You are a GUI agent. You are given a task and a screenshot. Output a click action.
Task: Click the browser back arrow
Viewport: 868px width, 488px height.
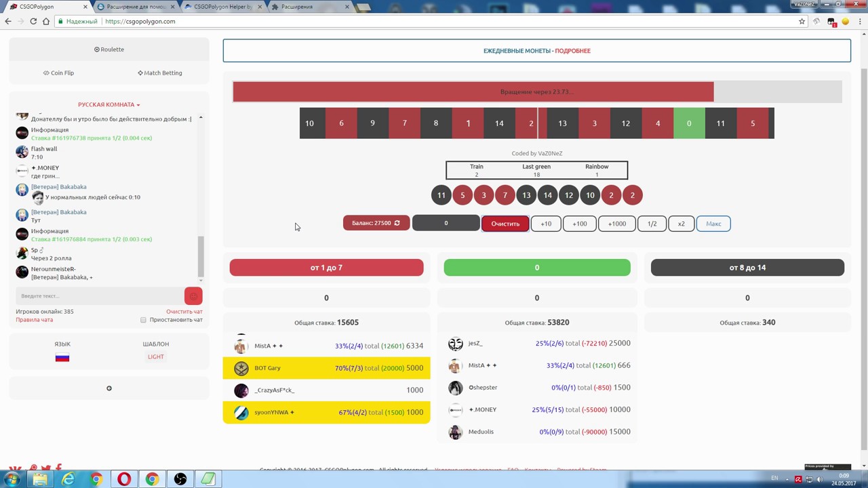tap(8, 21)
